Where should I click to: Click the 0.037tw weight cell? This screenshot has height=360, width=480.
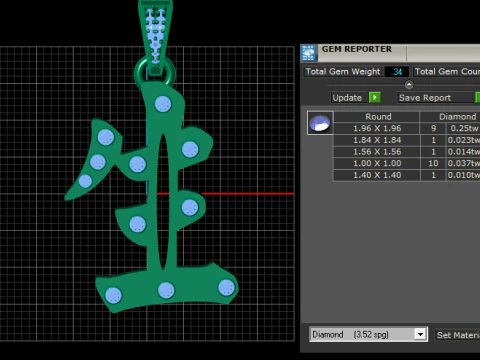(464, 163)
